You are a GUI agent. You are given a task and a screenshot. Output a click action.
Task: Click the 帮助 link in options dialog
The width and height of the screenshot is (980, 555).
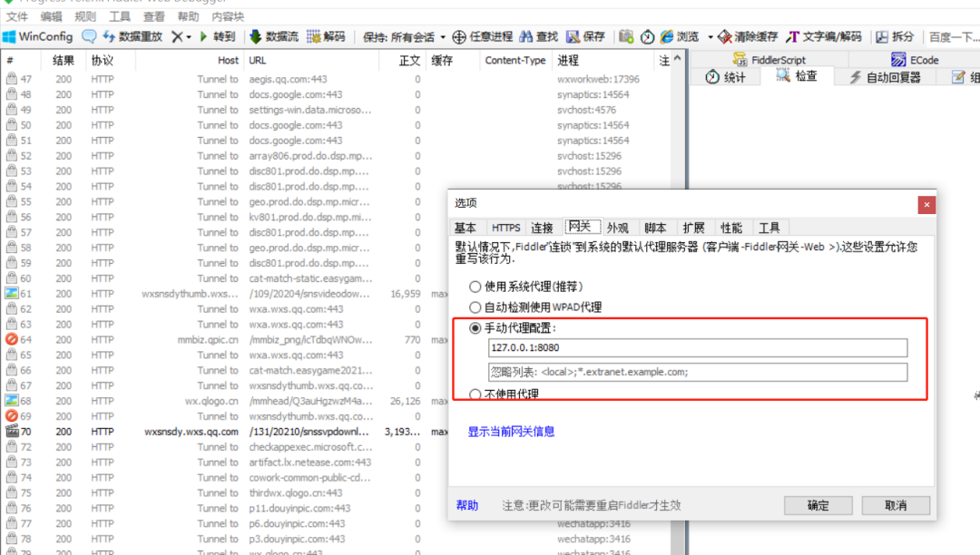467,505
